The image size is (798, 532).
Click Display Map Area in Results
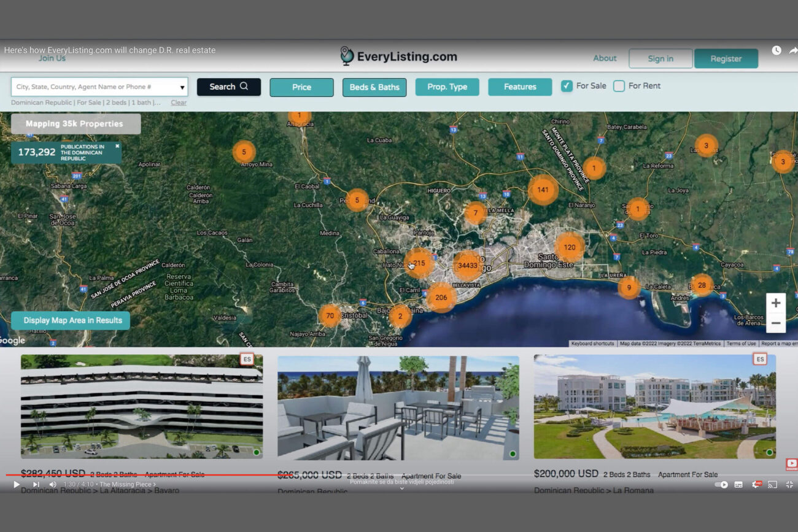click(72, 320)
